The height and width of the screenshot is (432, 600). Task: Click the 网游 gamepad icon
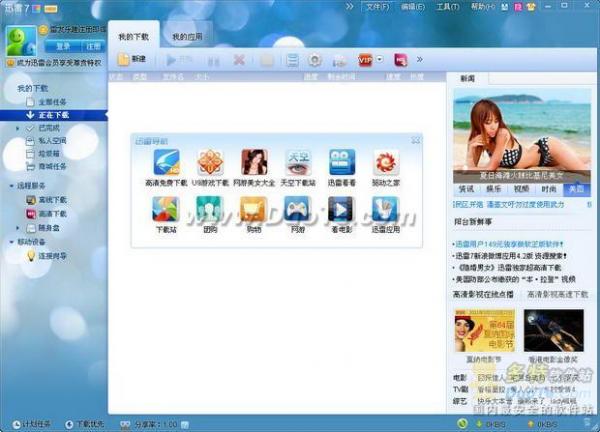(298, 209)
